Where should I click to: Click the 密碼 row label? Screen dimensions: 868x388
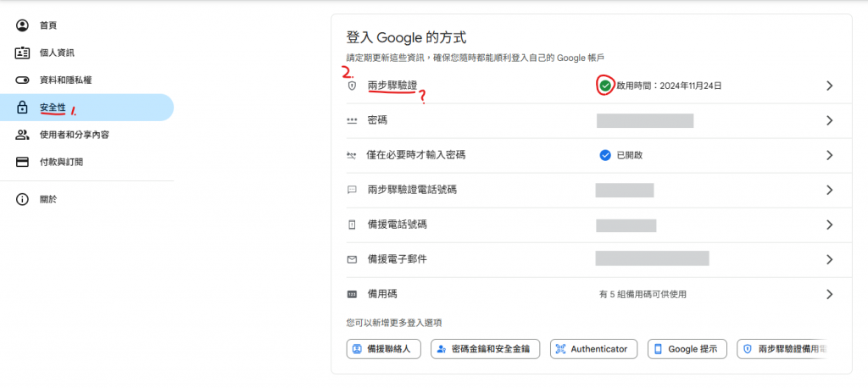click(x=377, y=120)
